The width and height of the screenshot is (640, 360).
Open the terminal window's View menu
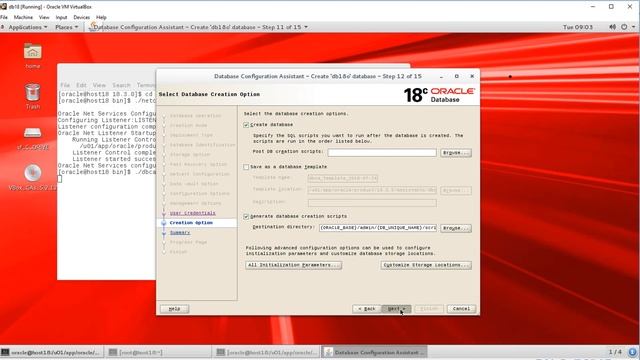[99, 85]
